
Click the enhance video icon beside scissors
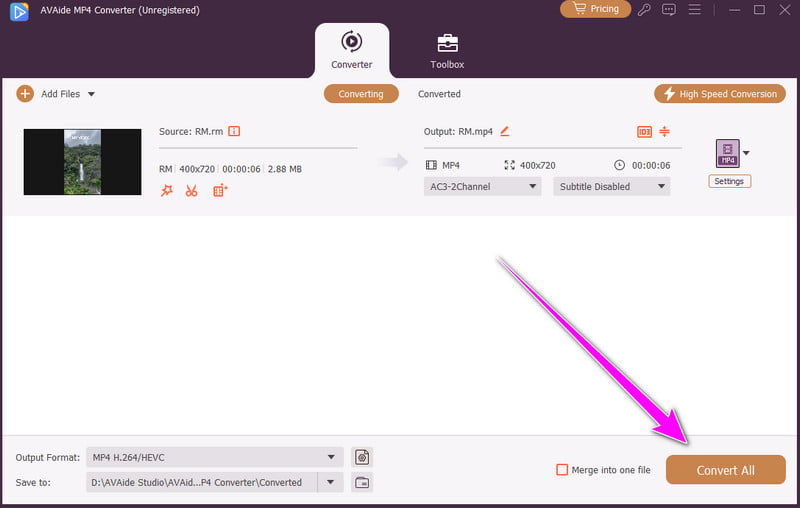click(220, 190)
